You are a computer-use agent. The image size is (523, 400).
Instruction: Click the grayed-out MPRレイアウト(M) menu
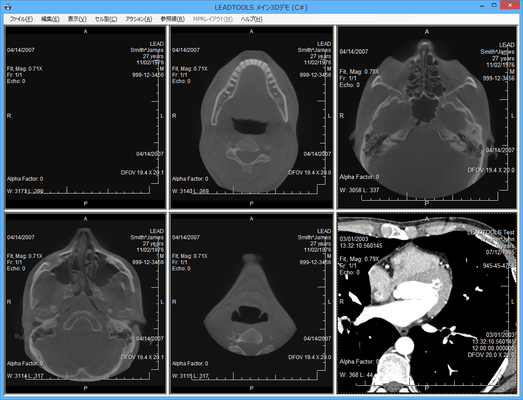[212, 19]
